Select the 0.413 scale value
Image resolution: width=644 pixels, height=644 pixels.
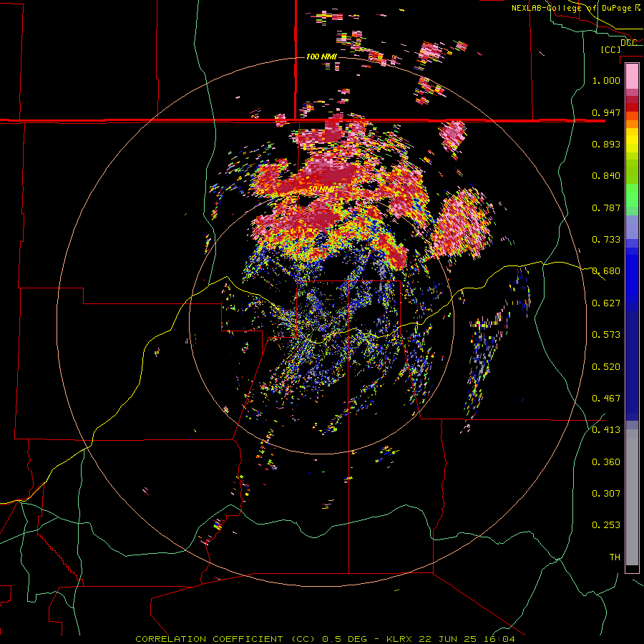click(x=606, y=430)
